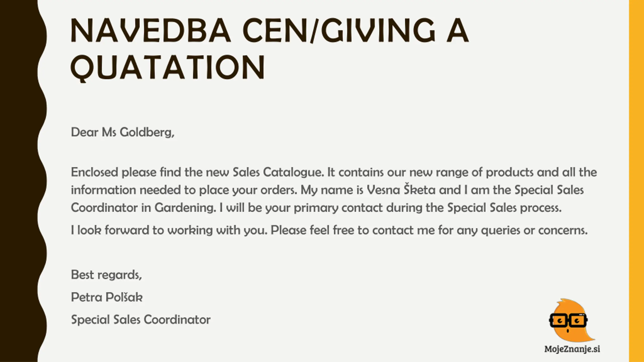The width and height of the screenshot is (644, 362).
Task: Click the greeting line Dear Ms Goldberg
Action: [123, 132]
